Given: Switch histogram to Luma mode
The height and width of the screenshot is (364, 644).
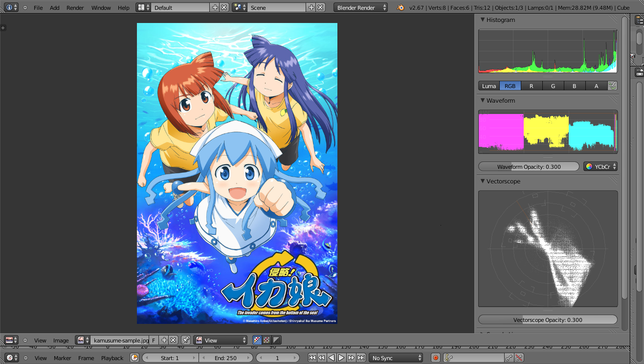Looking at the screenshot, I should [x=489, y=86].
